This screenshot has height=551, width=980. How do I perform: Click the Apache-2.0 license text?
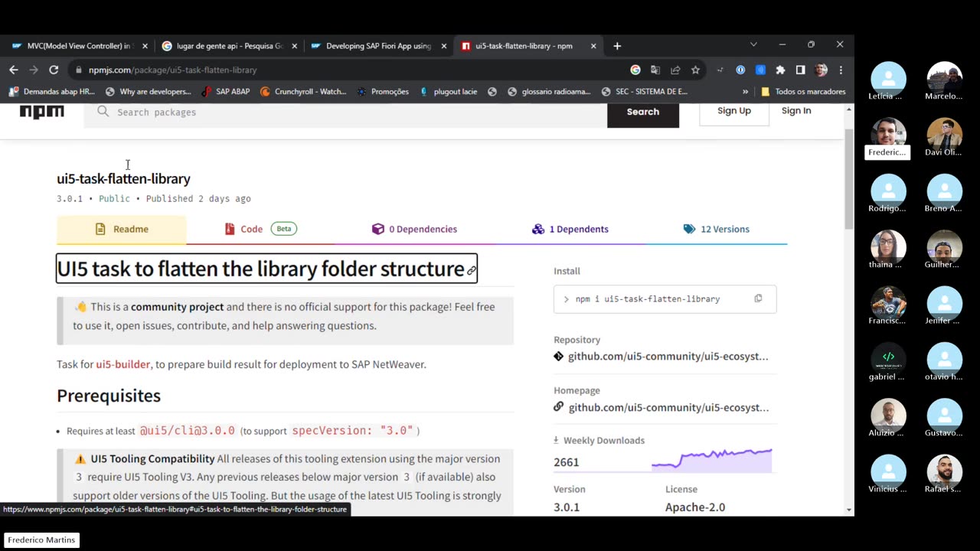[695, 507]
